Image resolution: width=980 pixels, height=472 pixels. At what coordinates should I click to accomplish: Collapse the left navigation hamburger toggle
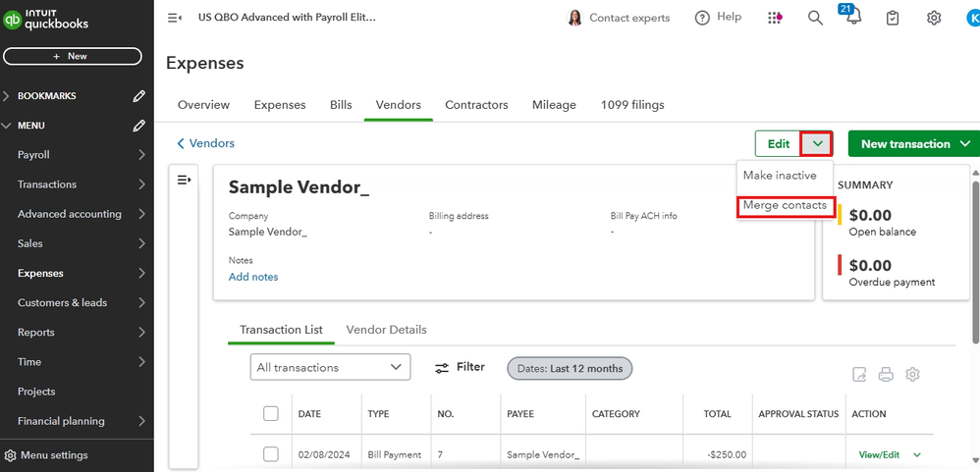(x=175, y=18)
